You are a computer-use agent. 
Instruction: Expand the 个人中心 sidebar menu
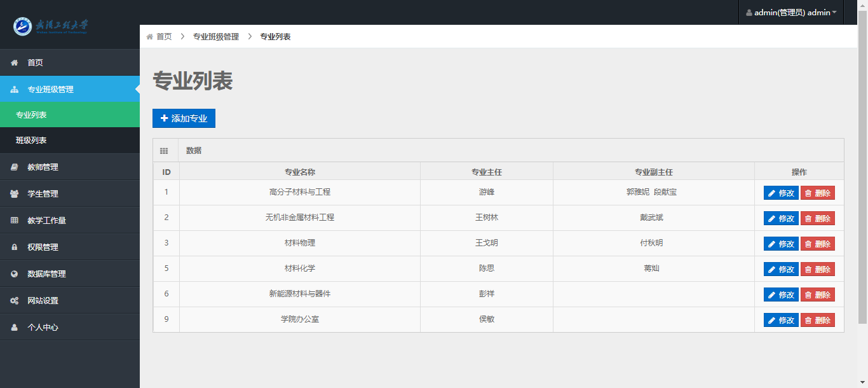[43, 328]
